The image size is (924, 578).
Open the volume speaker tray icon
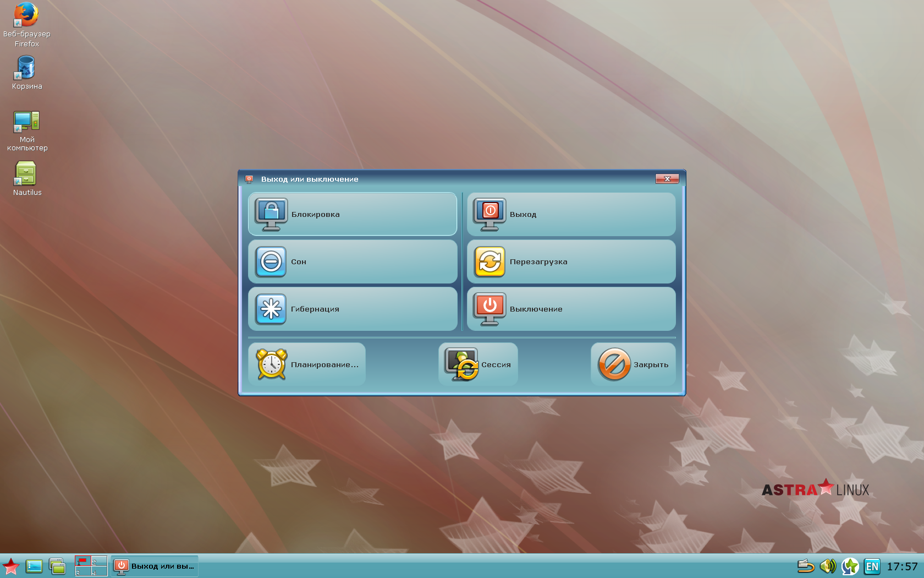tap(828, 566)
